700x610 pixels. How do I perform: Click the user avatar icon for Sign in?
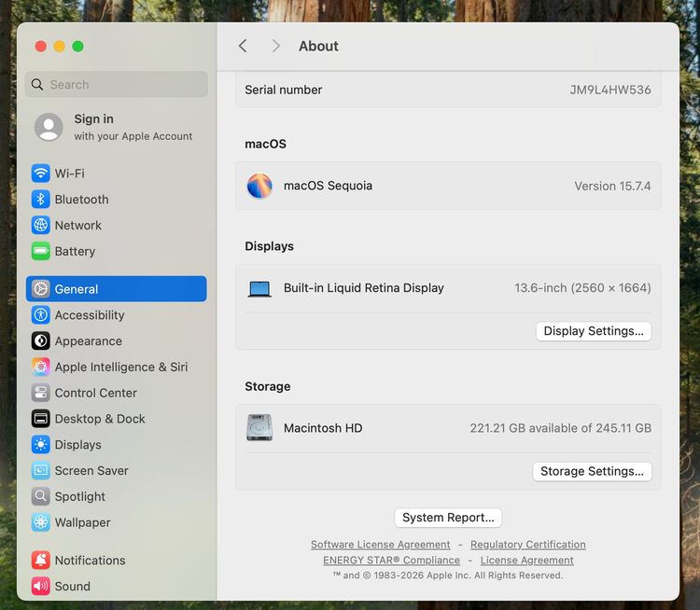coord(49,127)
